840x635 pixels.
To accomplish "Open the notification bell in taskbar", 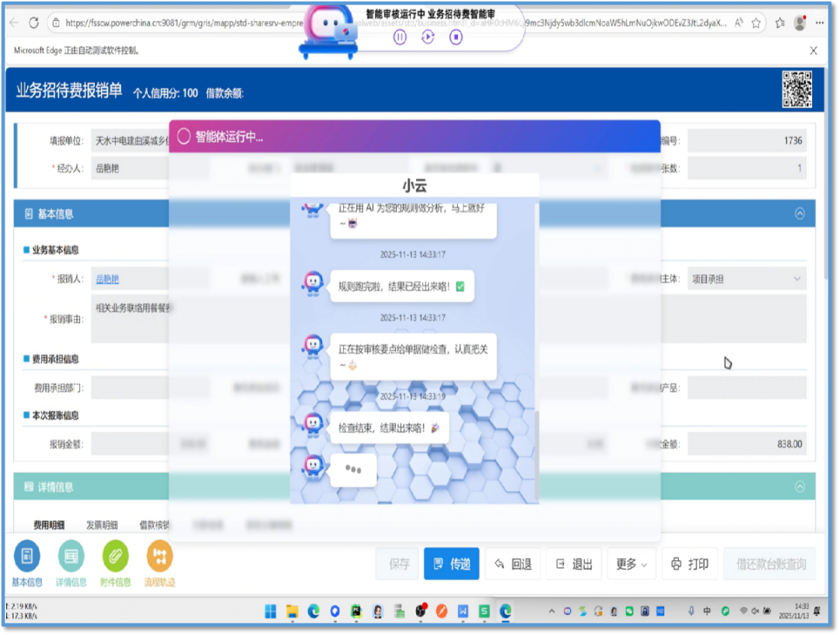I will click(817, 612).
